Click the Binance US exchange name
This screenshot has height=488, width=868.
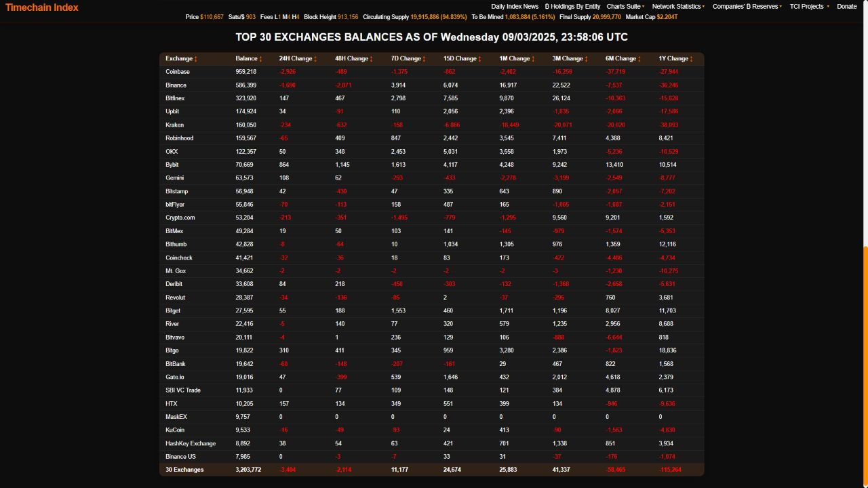180,457
